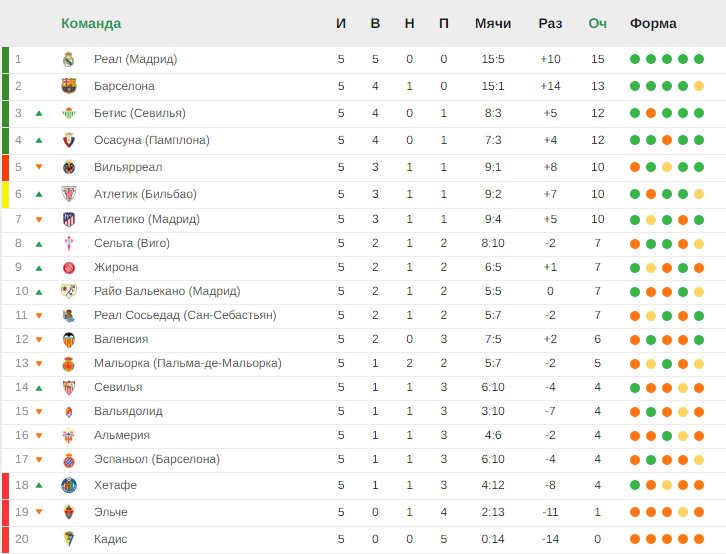Image resolution: width=726 pixels, height=554 pixels.
Task: Open the Осасуна (Памплона) team link
Action: pyautogui.click(x=151, y=140)
